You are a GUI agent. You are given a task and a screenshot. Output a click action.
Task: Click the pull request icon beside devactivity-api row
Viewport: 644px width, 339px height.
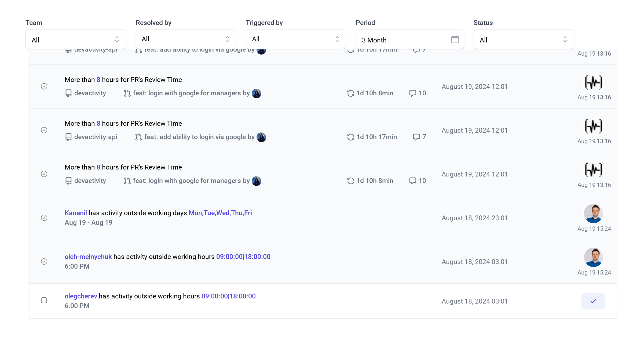138,137
